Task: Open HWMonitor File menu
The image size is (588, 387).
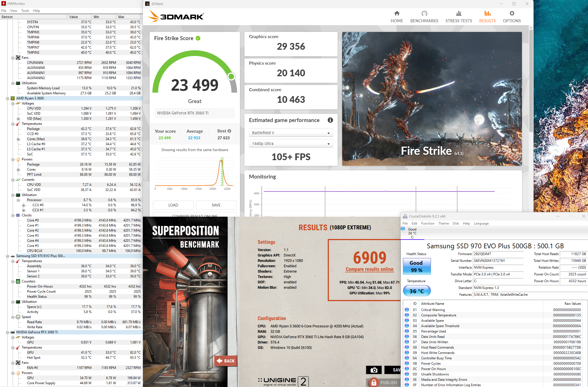Action: pos(4,10)
